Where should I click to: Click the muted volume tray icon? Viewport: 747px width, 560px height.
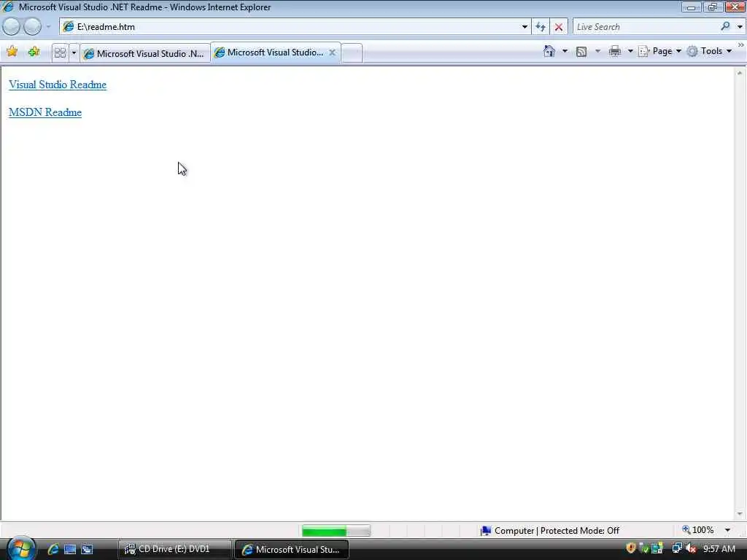click(691, 548)
